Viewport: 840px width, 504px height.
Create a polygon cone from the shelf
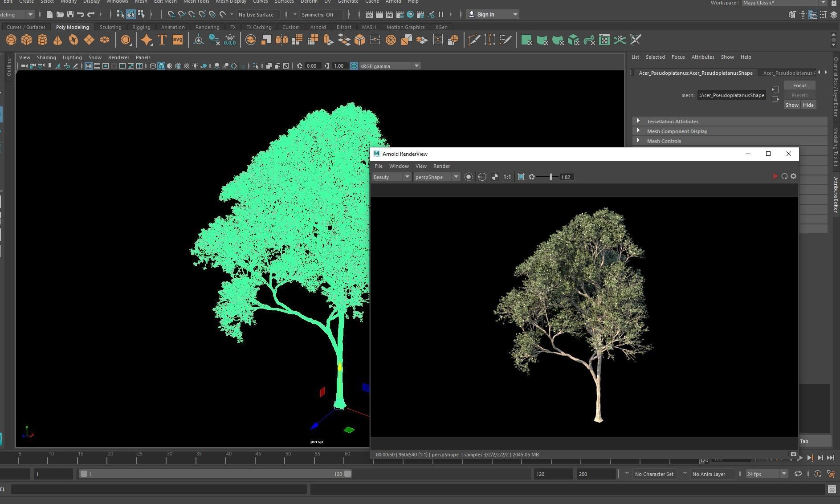(x=58, y=40)
